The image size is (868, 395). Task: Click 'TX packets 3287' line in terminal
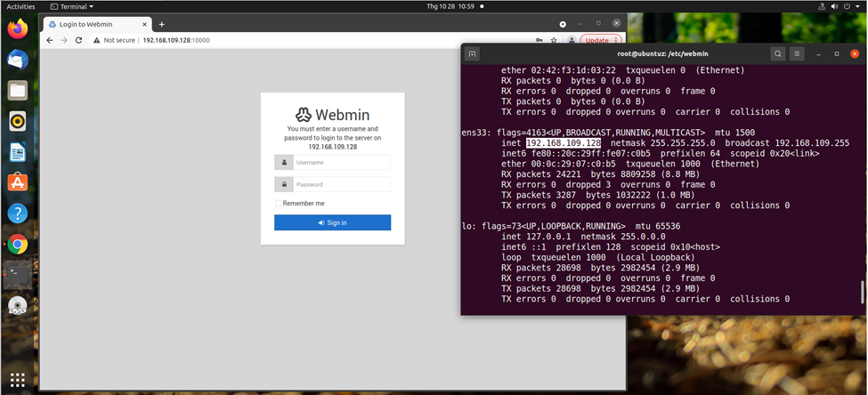click(598, 195)
